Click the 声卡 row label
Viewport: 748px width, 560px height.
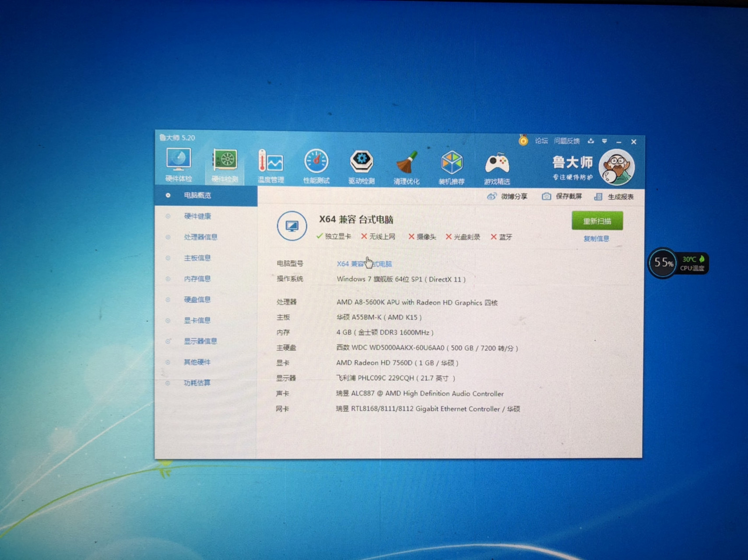tap(283, 393)
